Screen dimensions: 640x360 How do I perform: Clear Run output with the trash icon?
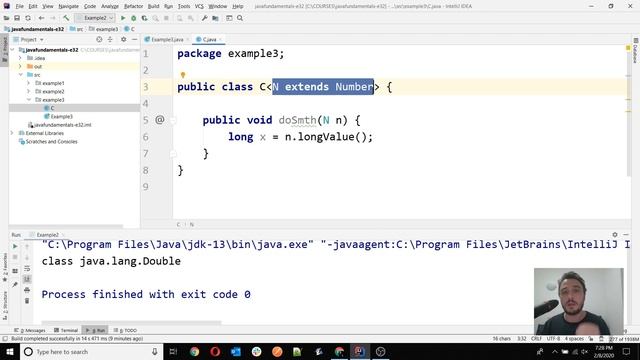27,301
